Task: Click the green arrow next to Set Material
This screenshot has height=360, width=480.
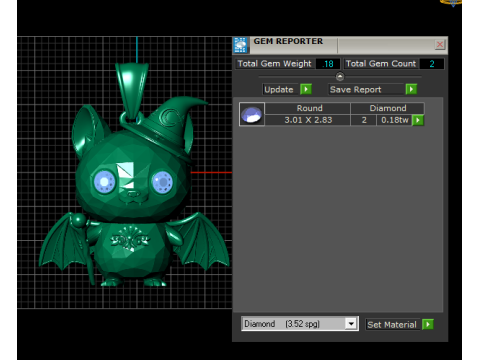Action: tap(428, 324)
